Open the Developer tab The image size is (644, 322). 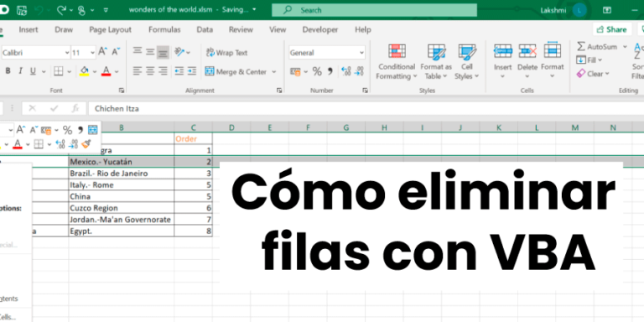pos(320,29)
